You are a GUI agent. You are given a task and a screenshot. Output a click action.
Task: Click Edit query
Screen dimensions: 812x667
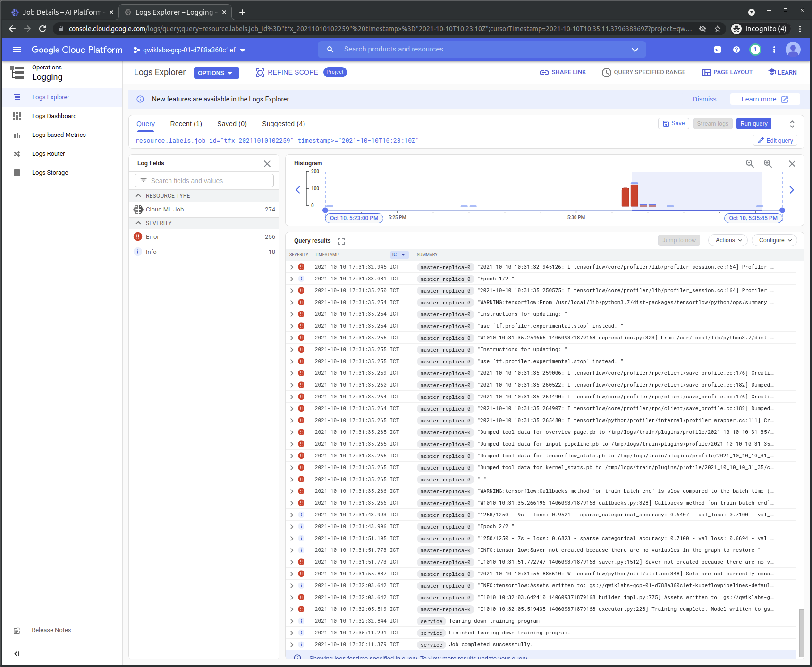(x=775, y=141)
